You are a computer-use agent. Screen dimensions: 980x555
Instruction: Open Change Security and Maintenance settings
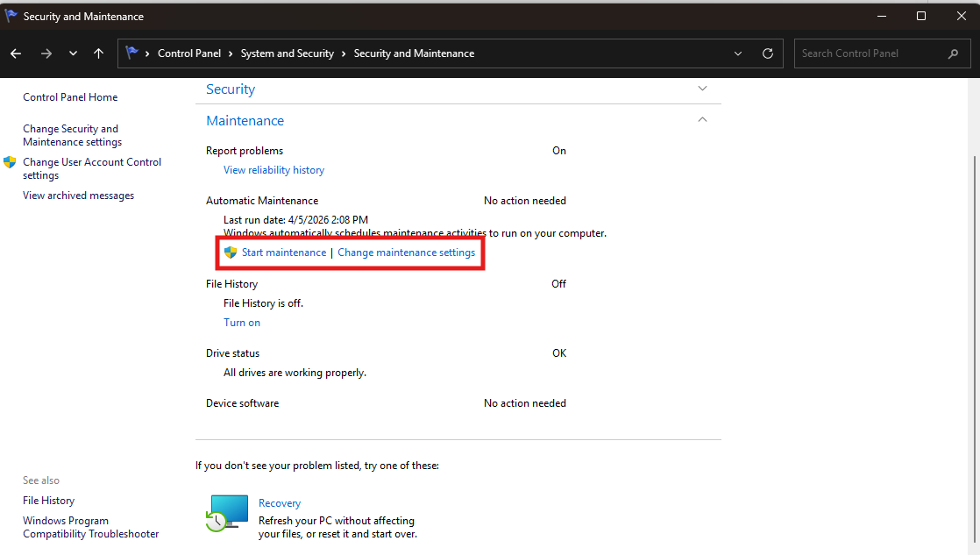click(73, 135)
